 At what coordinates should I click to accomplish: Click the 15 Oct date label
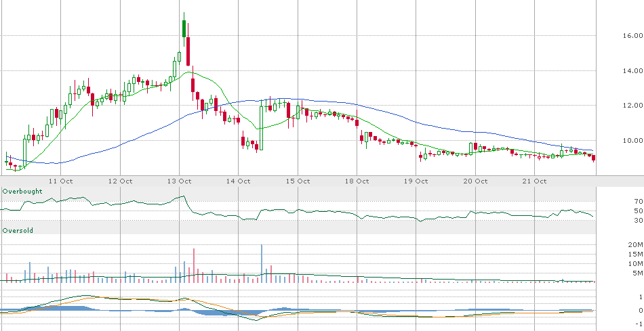pyautogui.click(x=298, y=181)
